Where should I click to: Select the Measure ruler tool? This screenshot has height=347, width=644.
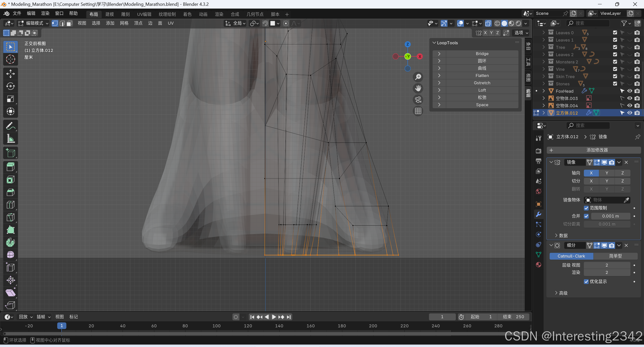(10, 138)
